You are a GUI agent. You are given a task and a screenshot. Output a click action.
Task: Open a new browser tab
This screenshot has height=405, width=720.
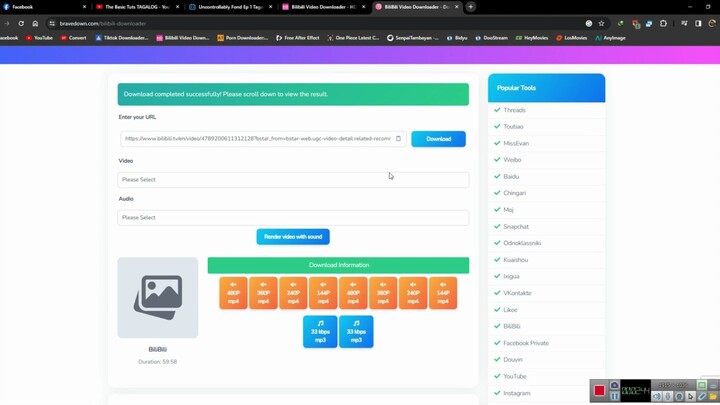[x=471, y=7]
